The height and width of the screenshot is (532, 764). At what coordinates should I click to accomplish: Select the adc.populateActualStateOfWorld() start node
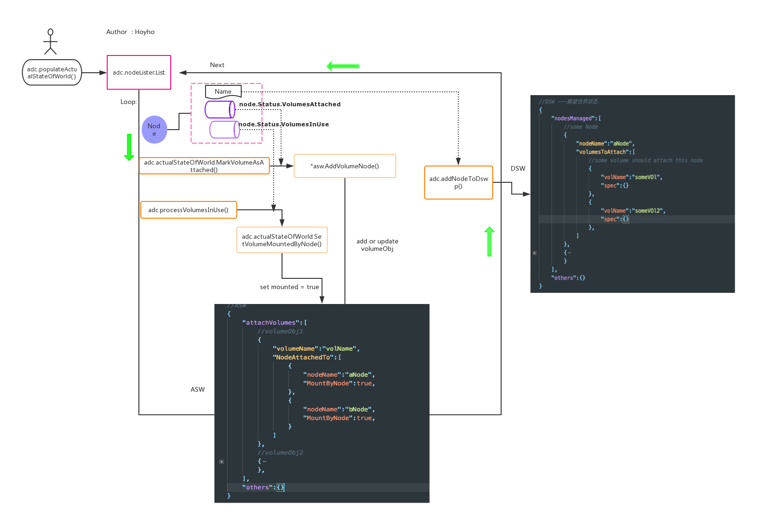[52, 73]
